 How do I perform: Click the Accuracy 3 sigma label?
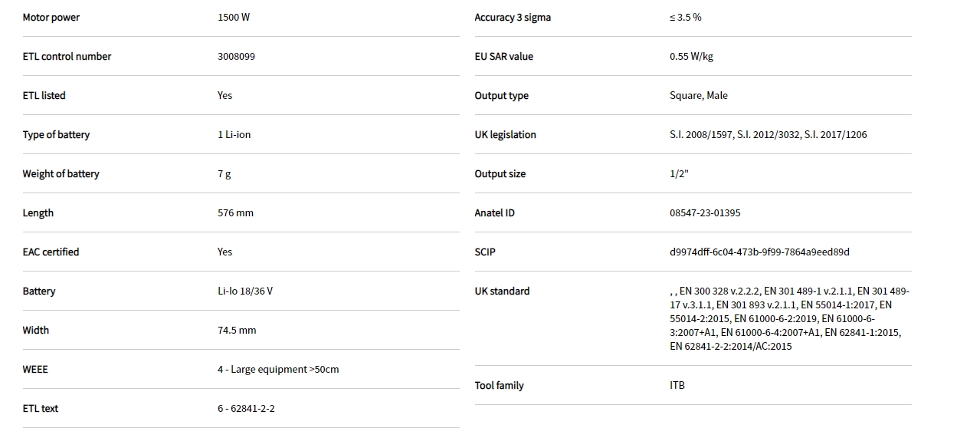[513, 17]
